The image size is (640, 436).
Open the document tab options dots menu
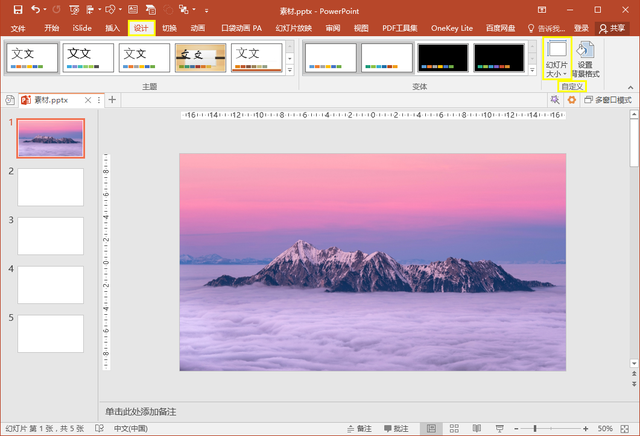[99, 100]
